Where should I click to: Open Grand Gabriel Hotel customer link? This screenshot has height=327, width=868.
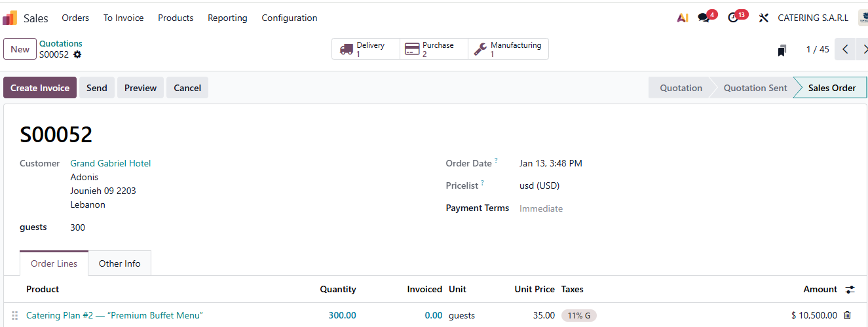point(110,163)
